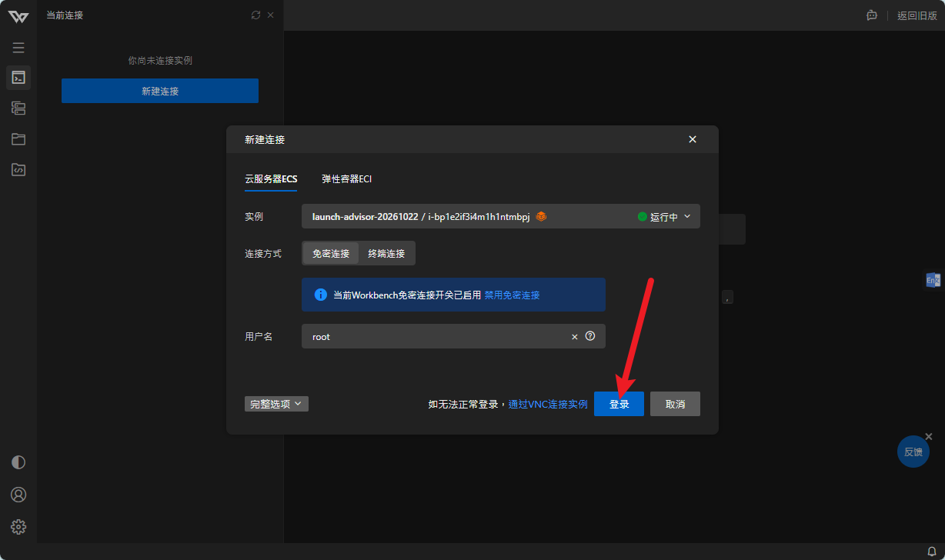Close the 新建连接 dialog
Viewport: 945px width, 560px height.
pyautogui.click(x=693, y=139)
